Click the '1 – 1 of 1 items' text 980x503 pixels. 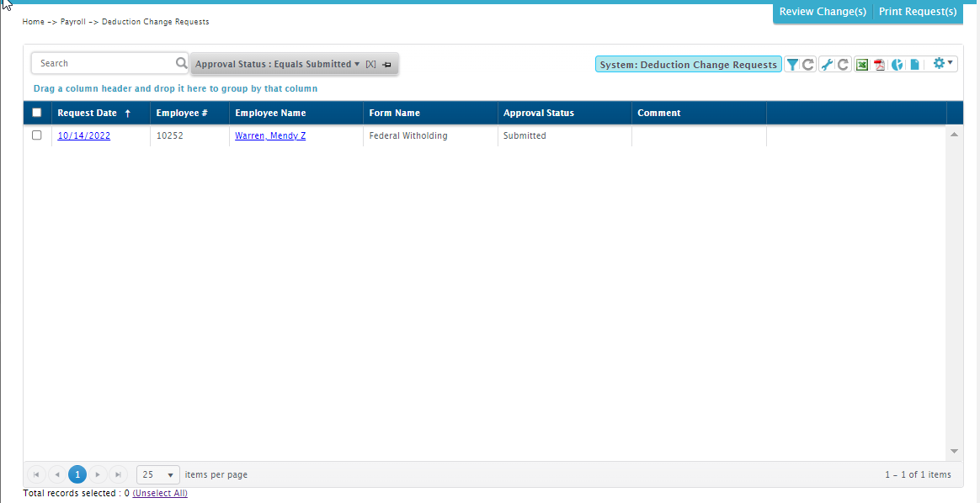(918, 475)
